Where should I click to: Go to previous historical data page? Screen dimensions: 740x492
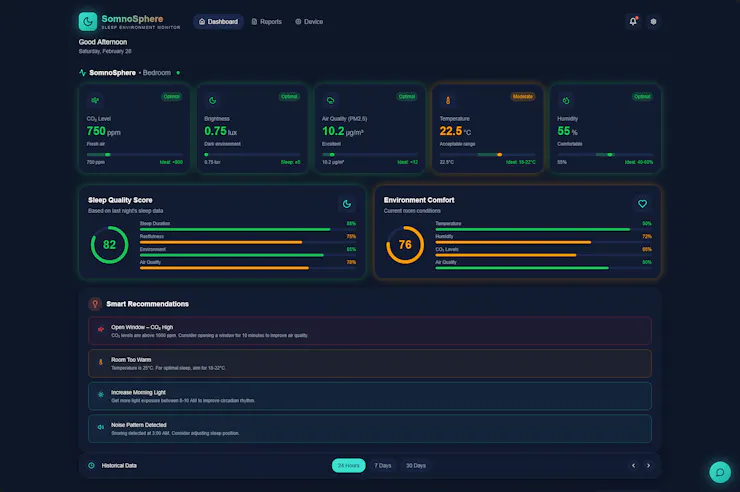pos(633,466)
